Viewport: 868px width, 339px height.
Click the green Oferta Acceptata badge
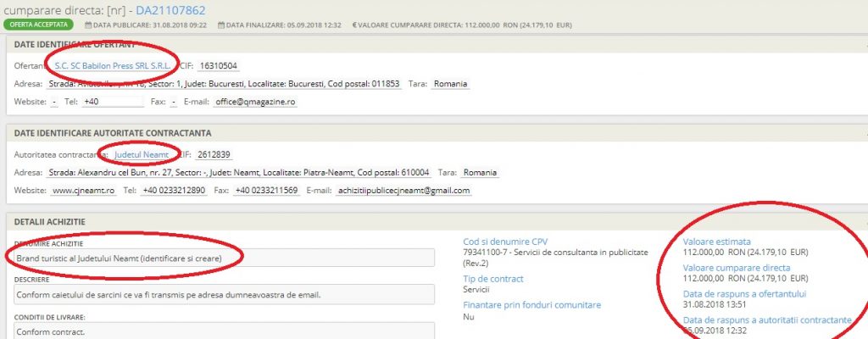pos(36,25)
